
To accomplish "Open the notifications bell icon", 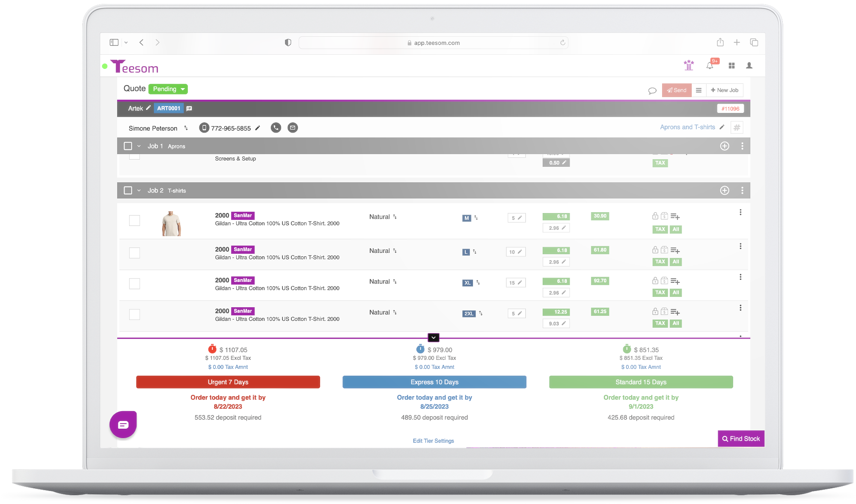I will pyautogui.click(x=710, y=65).
